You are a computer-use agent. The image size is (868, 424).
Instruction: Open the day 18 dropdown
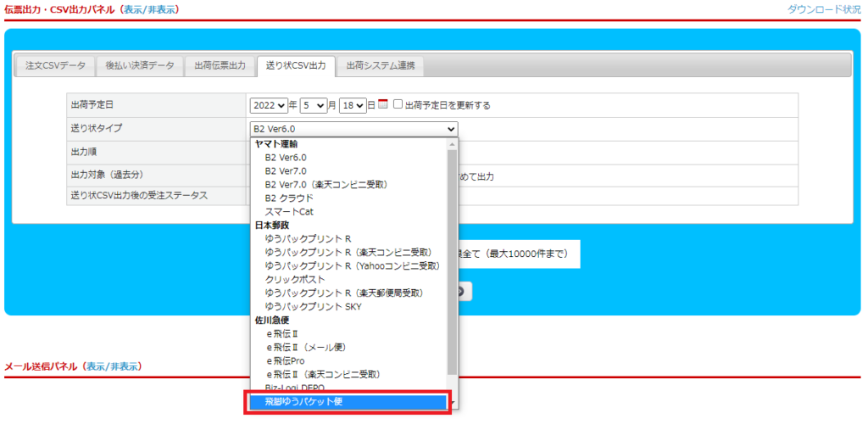pyautogui.click(x=353, y=105)
